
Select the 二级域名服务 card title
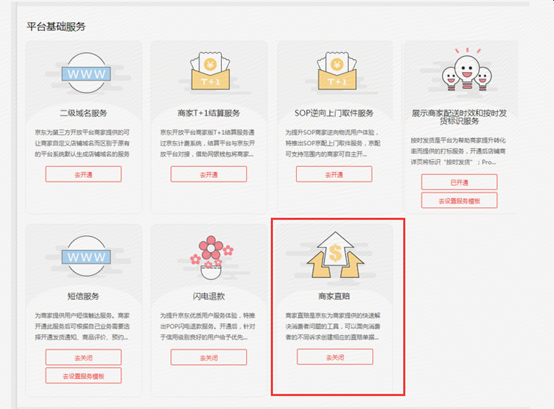coord(83,113)
